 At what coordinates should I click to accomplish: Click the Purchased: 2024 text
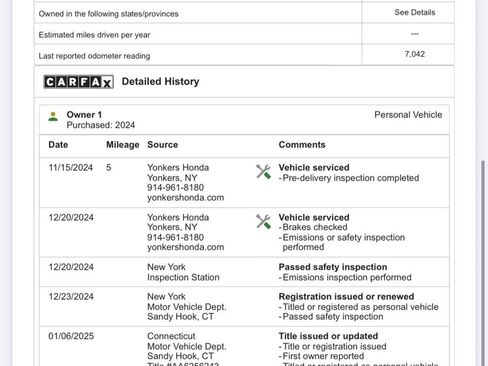coord(101,125)
